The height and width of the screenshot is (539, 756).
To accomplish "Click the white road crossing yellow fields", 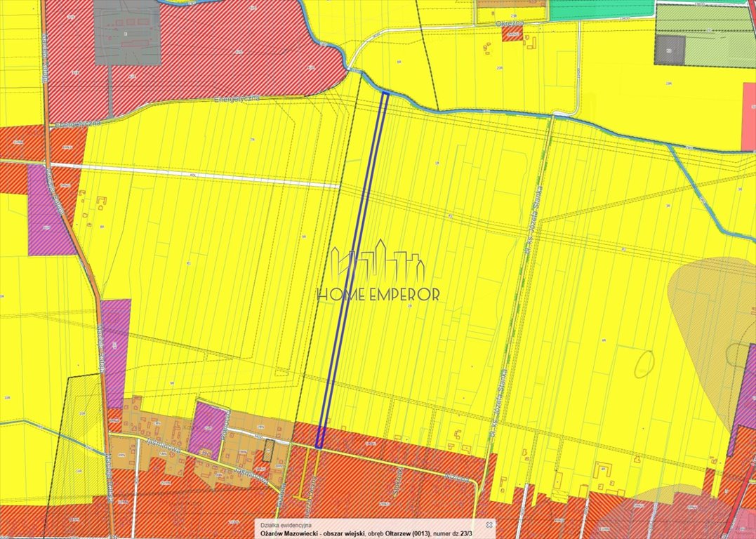I will tap(195, 175).
